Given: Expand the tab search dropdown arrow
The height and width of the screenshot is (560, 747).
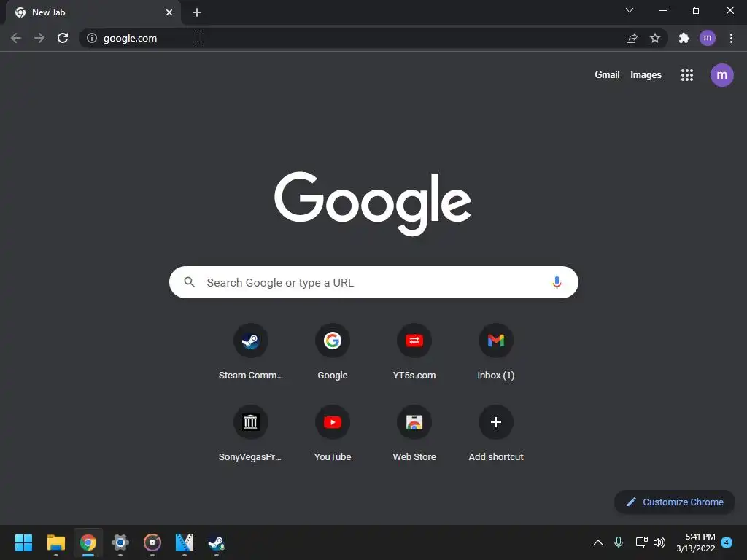Looking at the screenshot, I should [630, 10].
